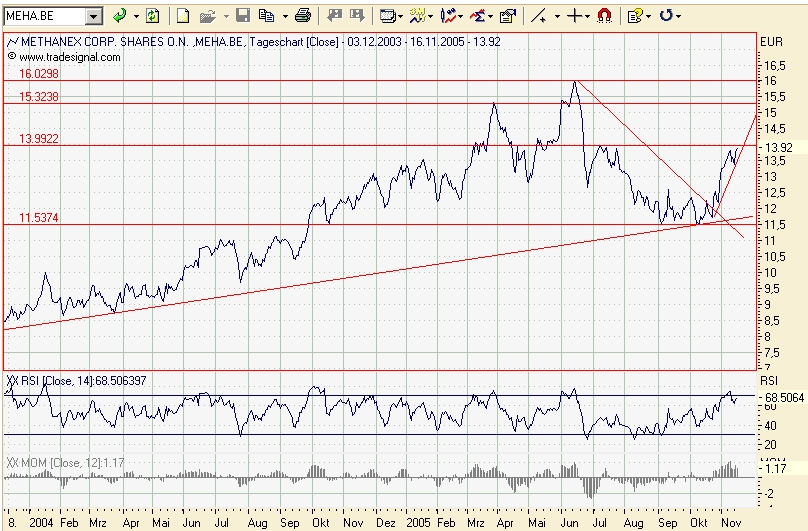Click the chart type zigzag icon
Viewport: 808px width, 531px height.
420,16
